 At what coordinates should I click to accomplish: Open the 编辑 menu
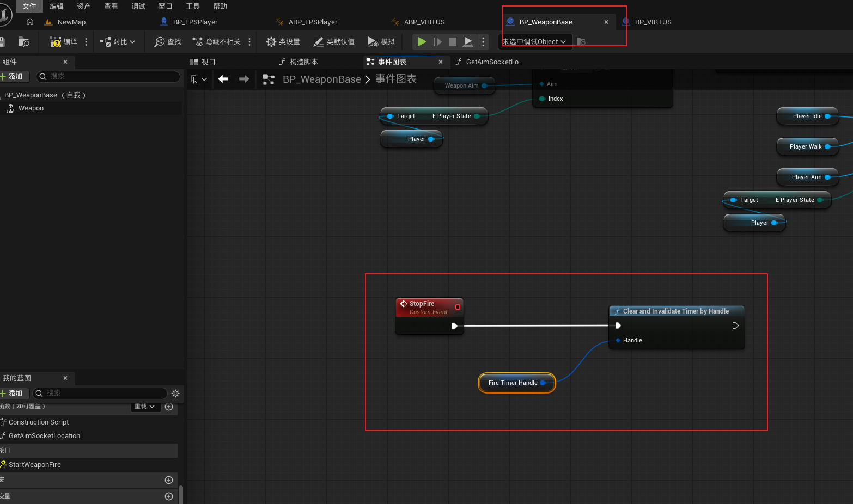57,6
